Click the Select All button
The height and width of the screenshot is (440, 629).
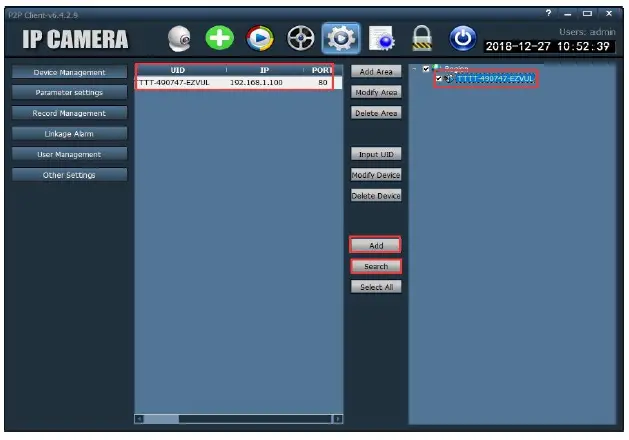[x=376, y=287]
